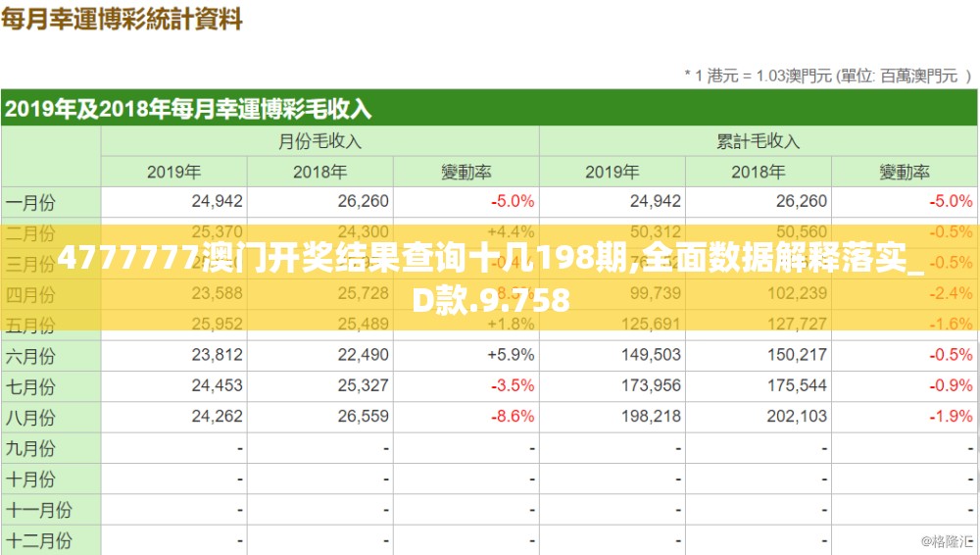Select the 2018年 column header under 月份毛收入
The height and width of the screenshot is (555, 980).
[x=320, y=172]
